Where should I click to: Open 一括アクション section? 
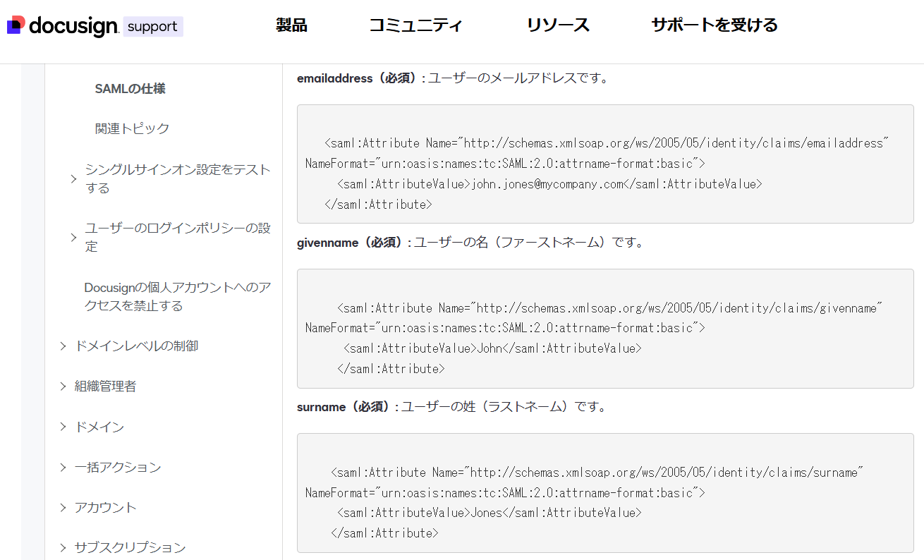click(118, 467)
